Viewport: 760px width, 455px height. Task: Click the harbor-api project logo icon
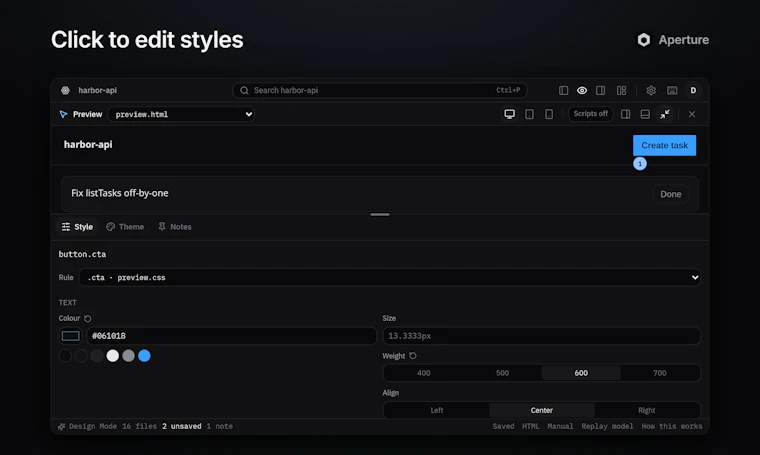tap(65, 91)
